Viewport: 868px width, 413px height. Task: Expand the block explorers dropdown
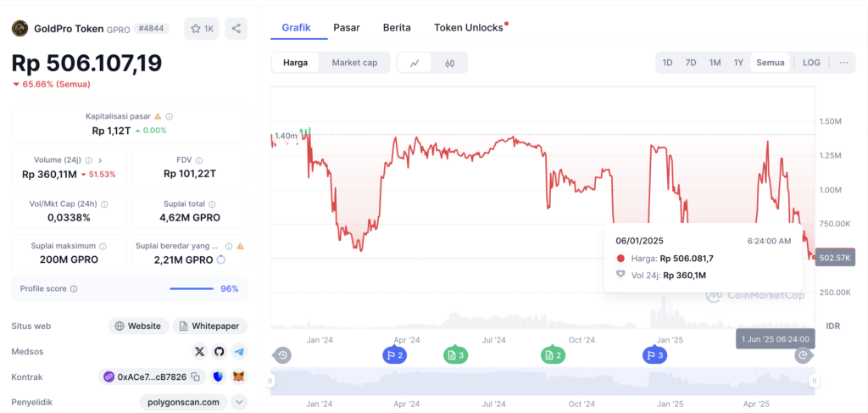[x=239, y=402]
